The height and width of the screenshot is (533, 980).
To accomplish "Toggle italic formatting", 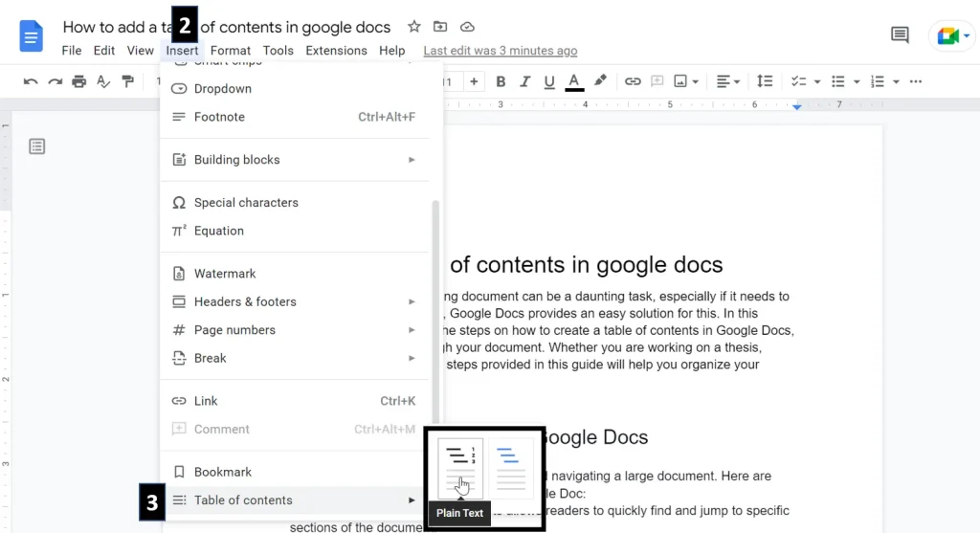I will [524, 81].
